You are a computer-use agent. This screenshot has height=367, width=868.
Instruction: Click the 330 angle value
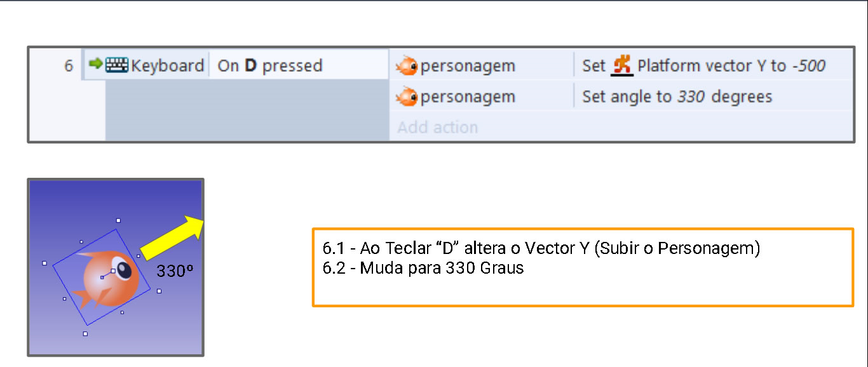click(x=692, y=97)
